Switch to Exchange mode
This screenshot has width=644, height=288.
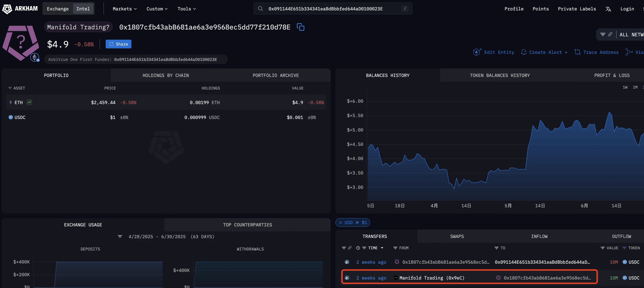[x=58, y=8]
